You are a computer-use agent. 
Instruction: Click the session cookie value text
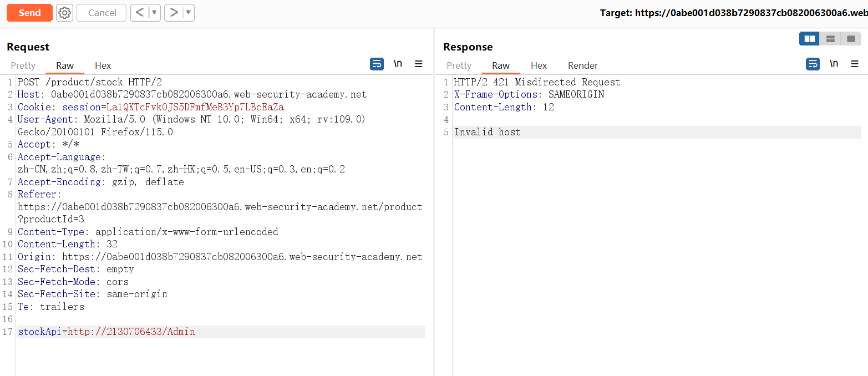195,107
